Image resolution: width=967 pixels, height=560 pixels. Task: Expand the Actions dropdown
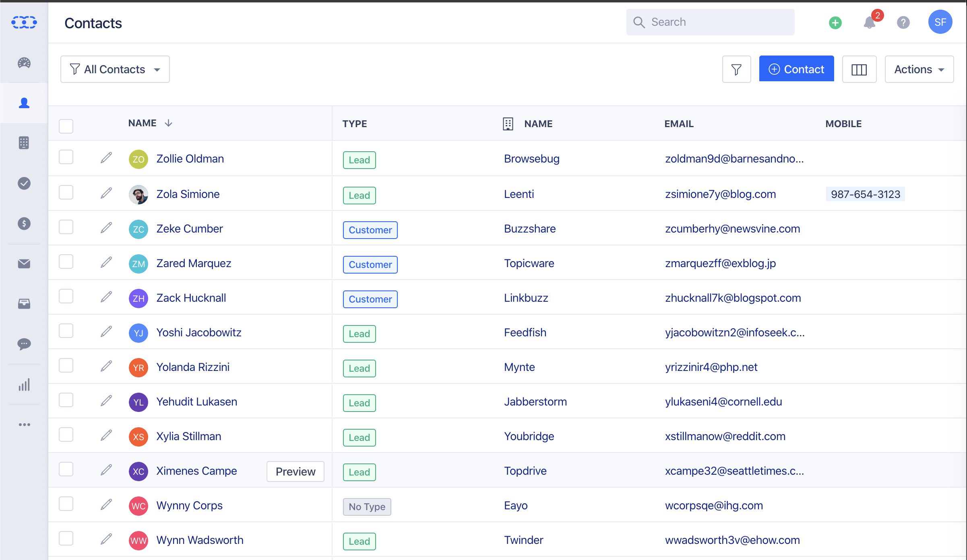point(919,69)
